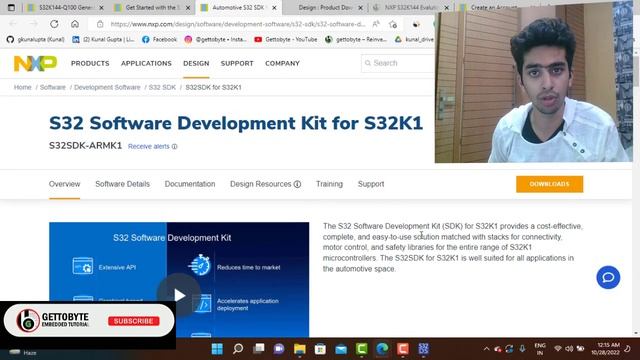
Task: Show info icon next to Receive alerts
Action: (x=174, y=147)
